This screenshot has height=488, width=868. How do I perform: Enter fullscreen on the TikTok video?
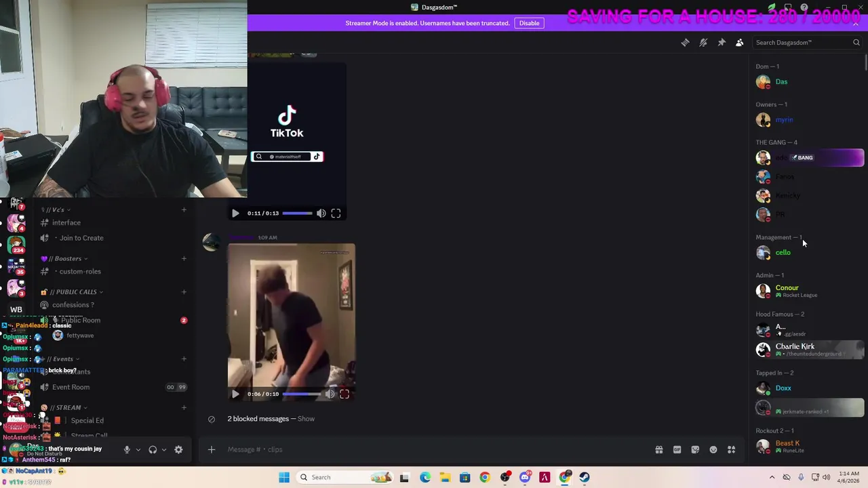[336, 213]
